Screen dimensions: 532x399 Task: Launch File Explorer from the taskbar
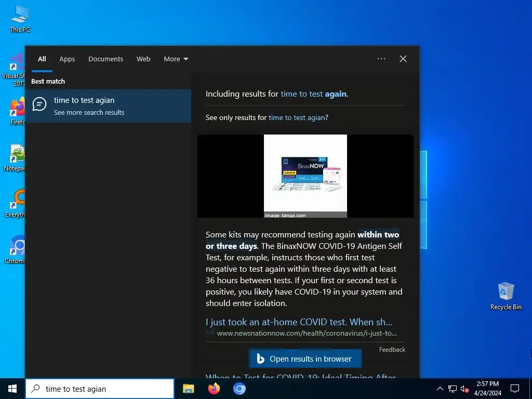tap(188, 389)
